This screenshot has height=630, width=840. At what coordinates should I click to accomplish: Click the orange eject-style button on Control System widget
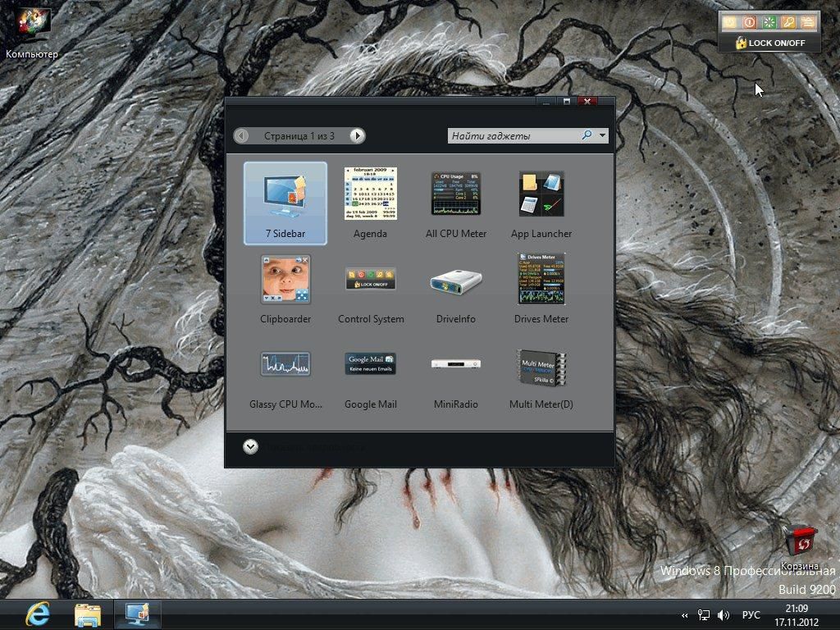[808, 22]
